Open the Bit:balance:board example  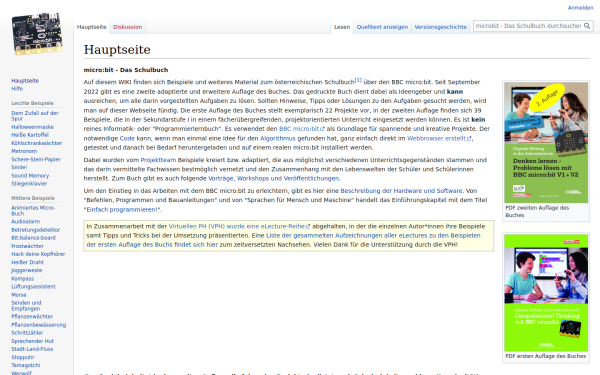[x=33, y=238]
